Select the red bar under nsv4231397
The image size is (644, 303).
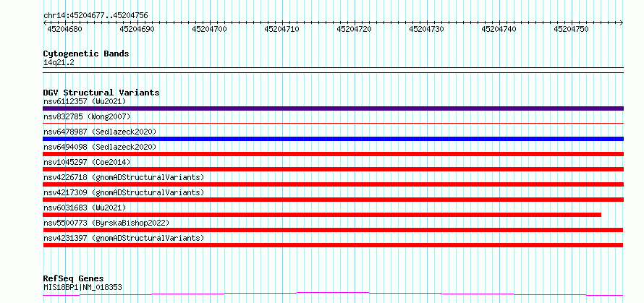(333, 245)
